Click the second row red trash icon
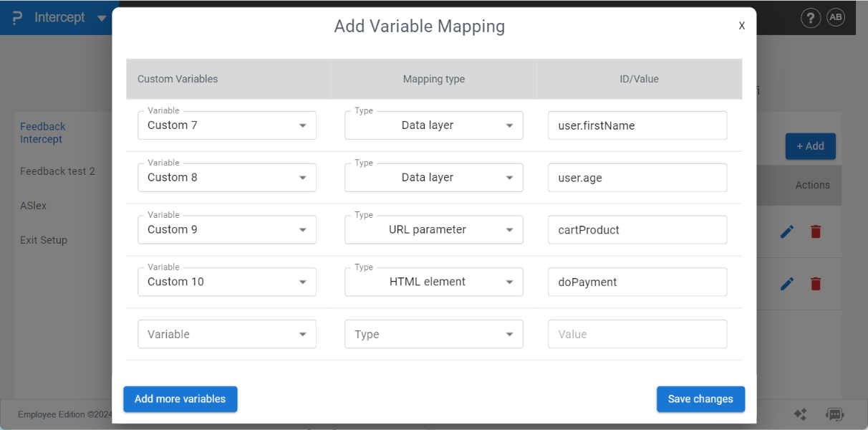This screenshot has width=868, height=430. (x=816, y=284)
